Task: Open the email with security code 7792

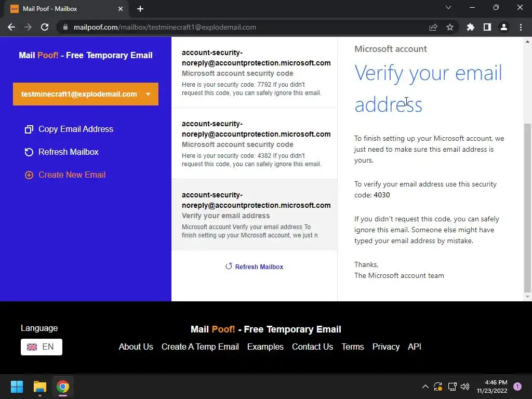Action: [255, 72]
